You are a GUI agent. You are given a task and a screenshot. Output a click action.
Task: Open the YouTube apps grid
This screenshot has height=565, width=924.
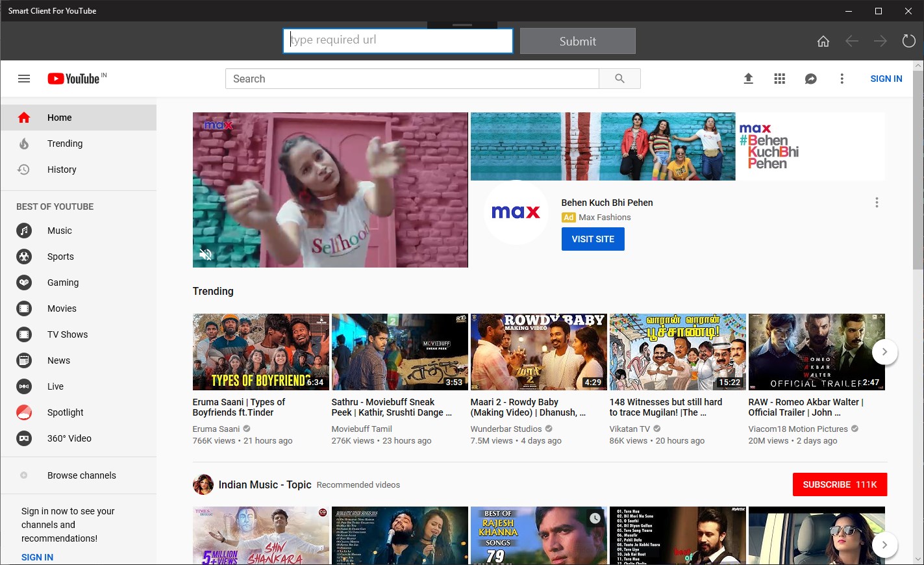pyautogui.click(x=780, y=79)
